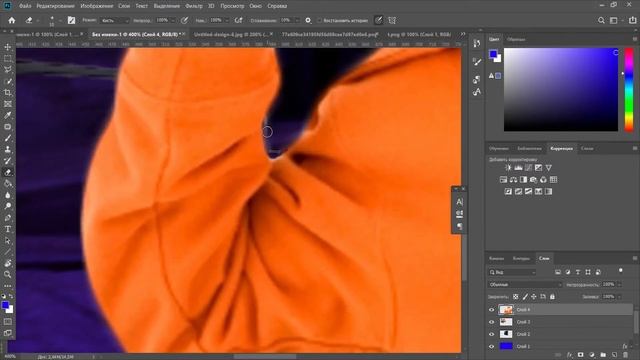Add a Color Balance adjustment
The width and height of the screenshot is (640, 360).
(513, 180)
